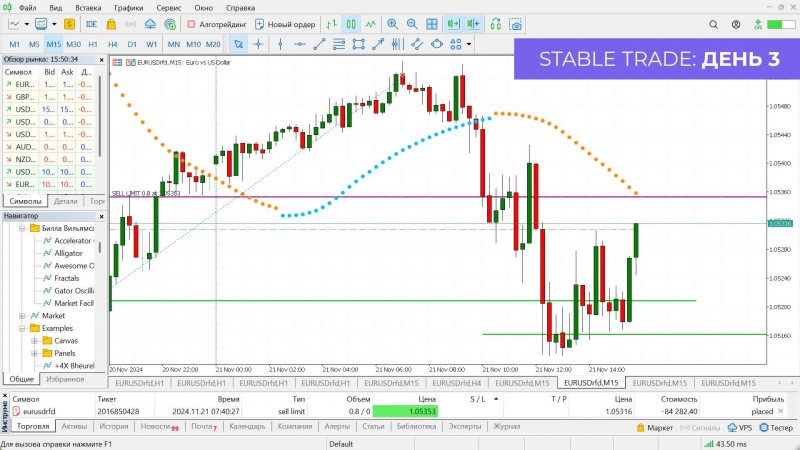The width and height of the screenshot is (800, 450).
Task: Open the profiles dropdown arrow
Action: 54,24
